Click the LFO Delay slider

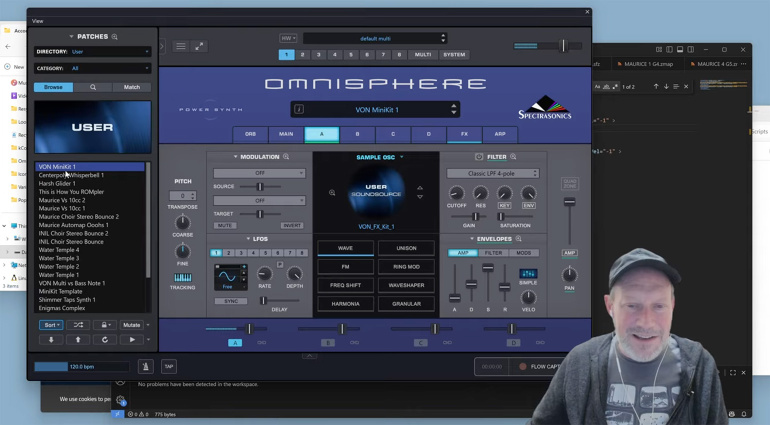[x=279, y=300]
